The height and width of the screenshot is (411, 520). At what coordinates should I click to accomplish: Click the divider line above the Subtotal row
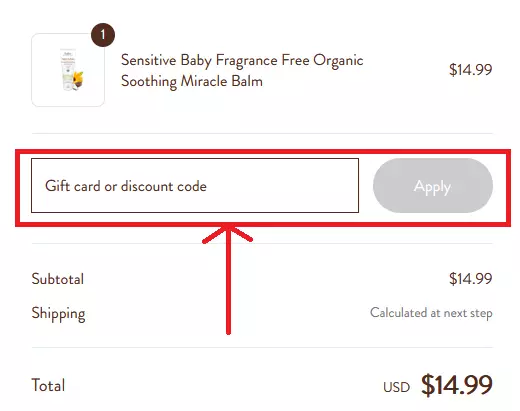point(262,243)
